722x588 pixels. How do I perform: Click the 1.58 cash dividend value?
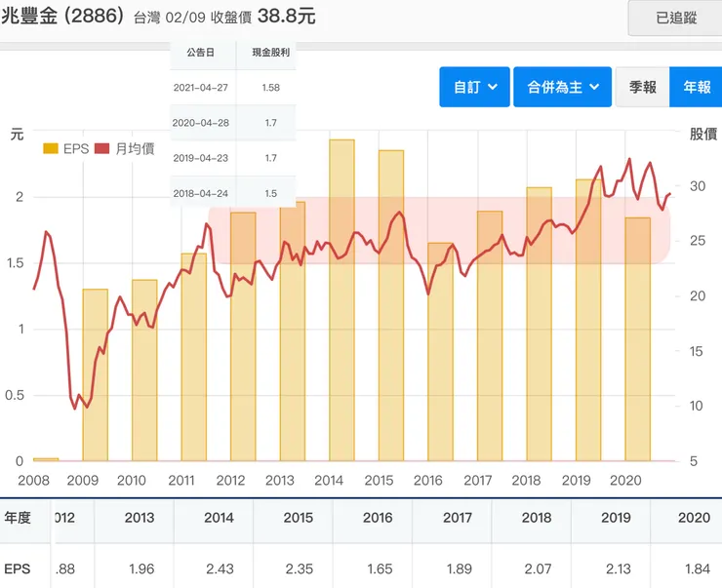point(271,88)
